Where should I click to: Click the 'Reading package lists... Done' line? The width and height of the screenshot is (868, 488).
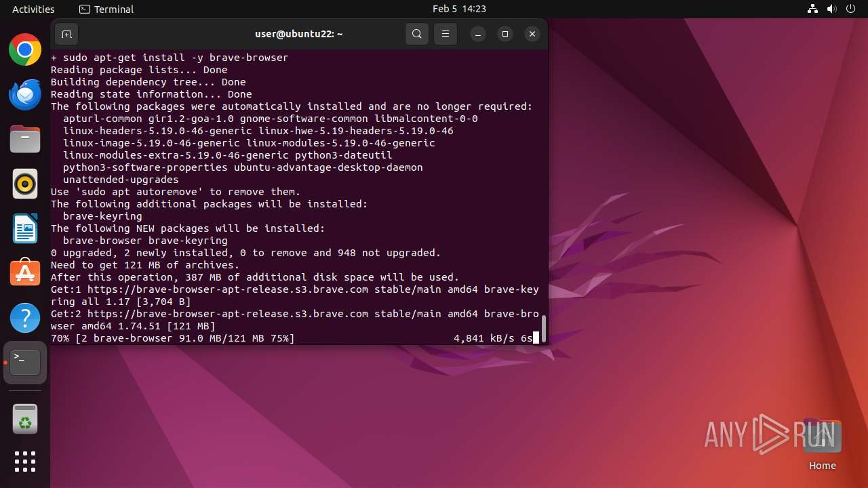(139, 70)
